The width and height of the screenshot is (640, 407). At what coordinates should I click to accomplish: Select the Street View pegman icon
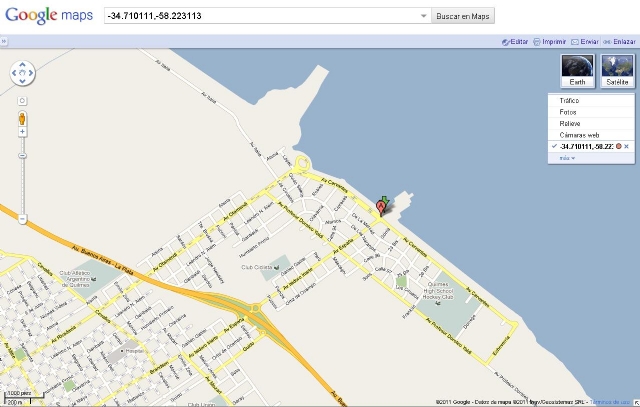22,118
